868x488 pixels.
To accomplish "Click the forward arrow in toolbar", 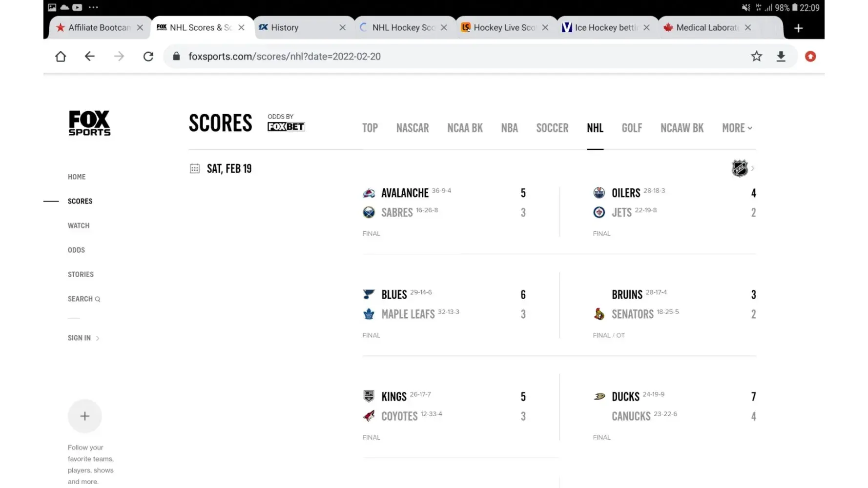I will pos(119,57).
